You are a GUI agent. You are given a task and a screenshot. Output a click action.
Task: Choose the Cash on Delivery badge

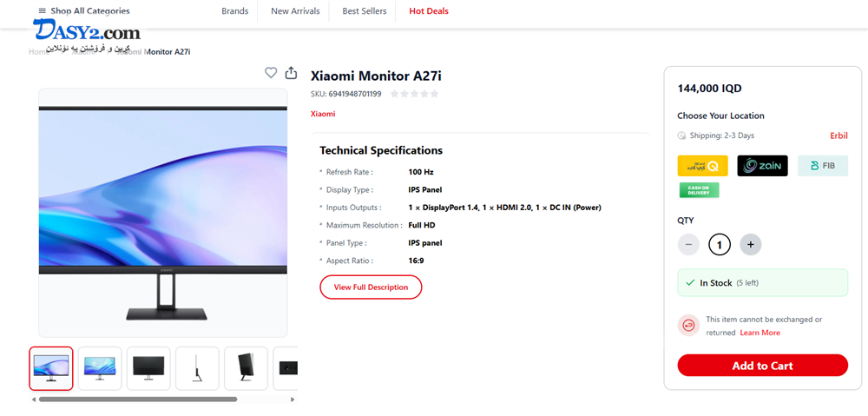click(x=699, y=190)
